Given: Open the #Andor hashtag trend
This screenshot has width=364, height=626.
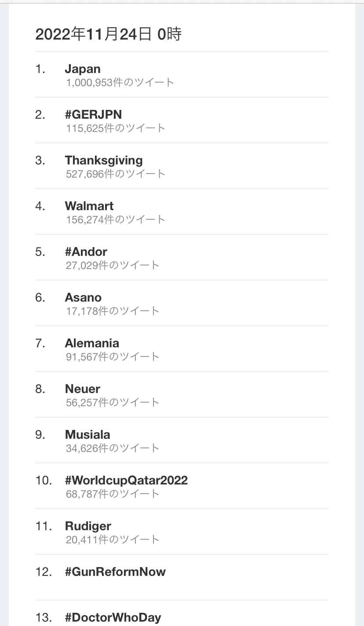Looking at the screenshot, I should (x=86, y=251).
